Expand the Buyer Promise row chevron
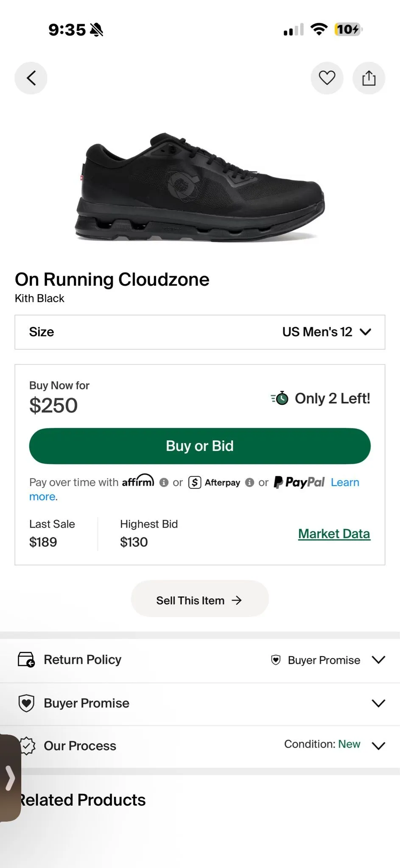This screenshot has width=400, height=868. [378, 703]
